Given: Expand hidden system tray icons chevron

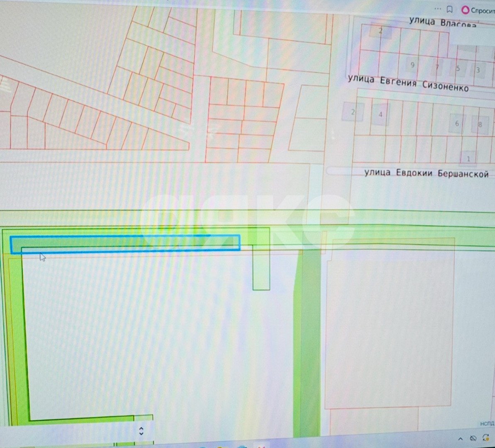Looking at the screenshot, I should pos(461,438).
